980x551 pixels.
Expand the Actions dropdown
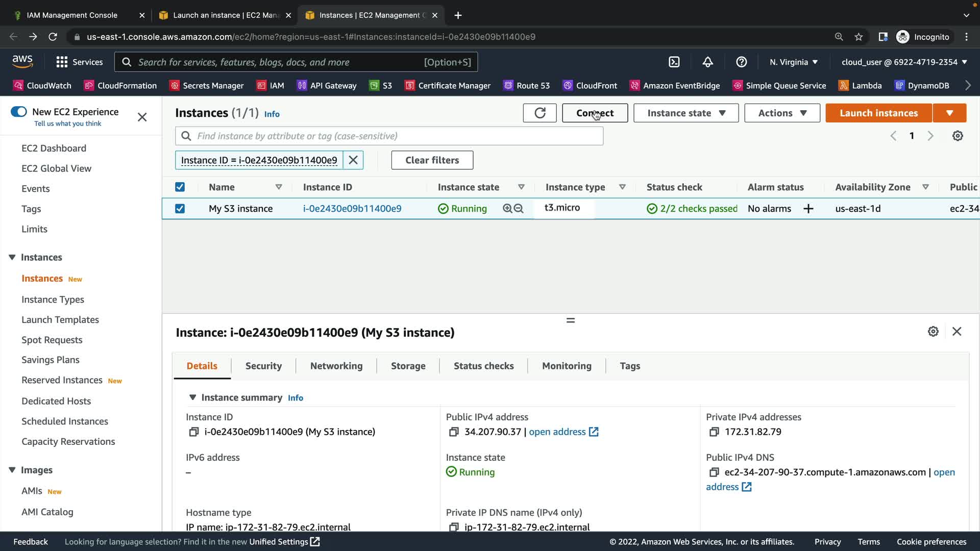(782, 113)
